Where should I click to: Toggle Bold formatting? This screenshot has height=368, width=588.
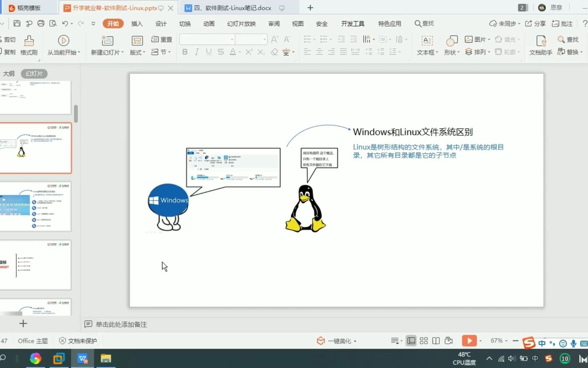click(185, 52)
